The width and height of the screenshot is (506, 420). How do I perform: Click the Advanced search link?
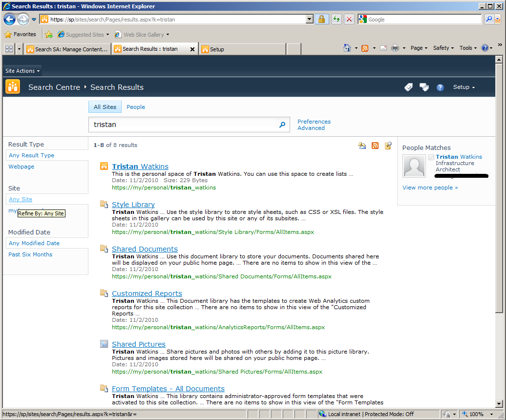pos(311,128)
